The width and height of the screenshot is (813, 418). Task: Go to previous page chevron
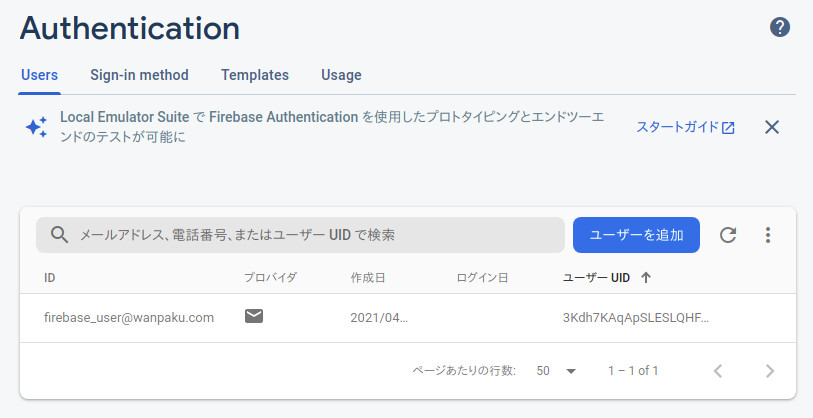[x=718, y=371]
